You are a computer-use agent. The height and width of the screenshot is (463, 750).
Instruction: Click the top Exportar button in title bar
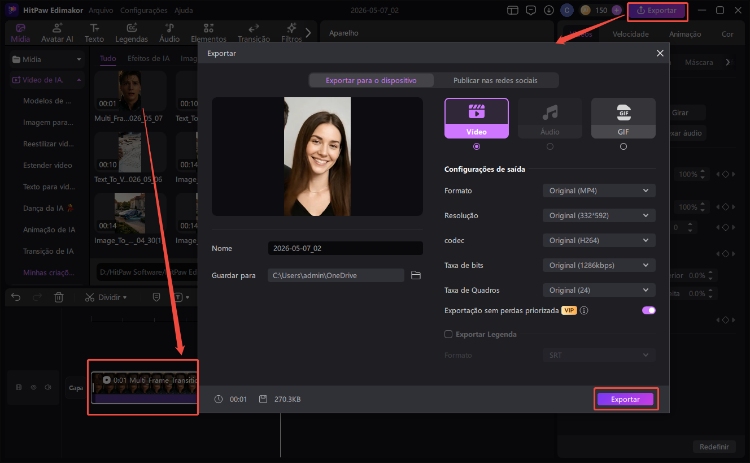pyautogui.click(x=657, y=11)
